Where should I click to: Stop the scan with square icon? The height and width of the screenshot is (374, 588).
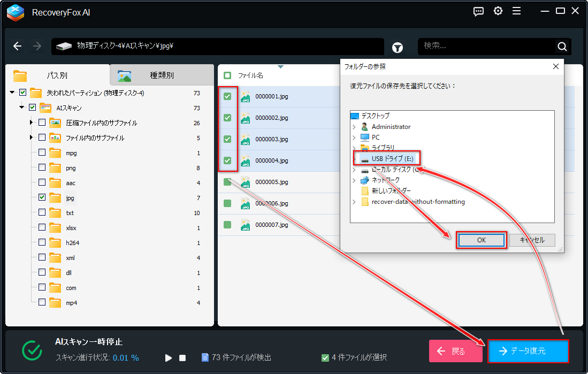[182, 358]
